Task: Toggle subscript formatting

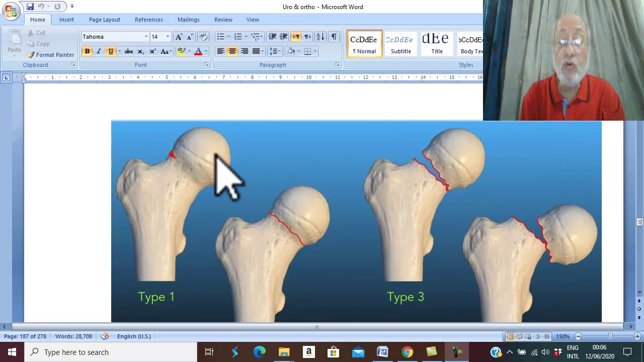Action: (140, 51)
